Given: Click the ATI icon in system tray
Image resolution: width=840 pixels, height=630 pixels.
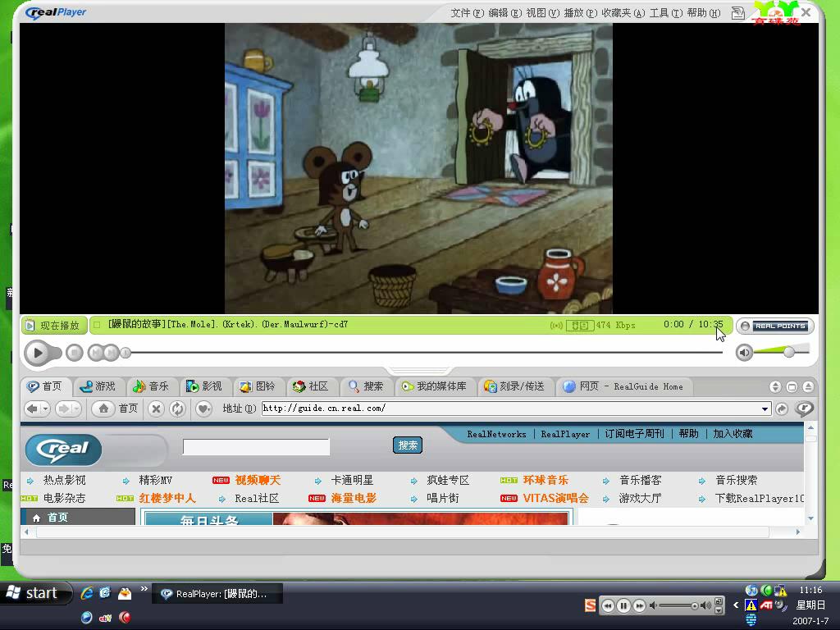Looking at the screenshot, I should pyautogui.click(x=766, y=605).
